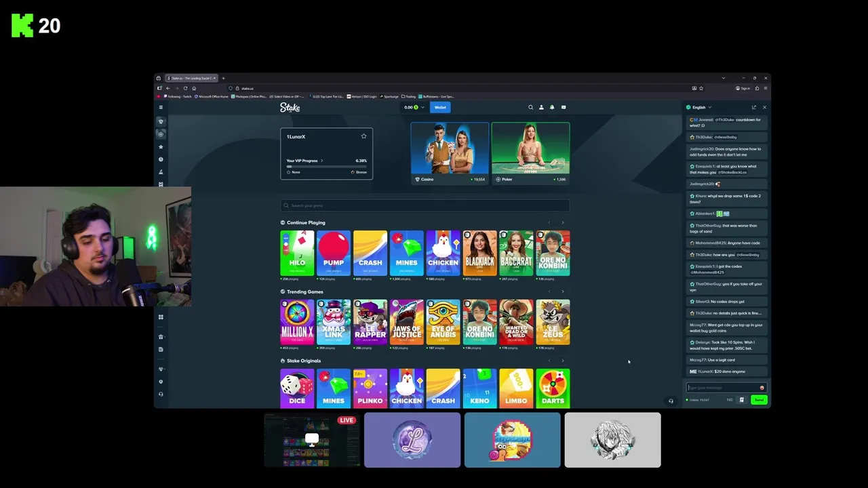Click the recent clock icon in sidebar

pyautogui.click(x=161, y=159)
